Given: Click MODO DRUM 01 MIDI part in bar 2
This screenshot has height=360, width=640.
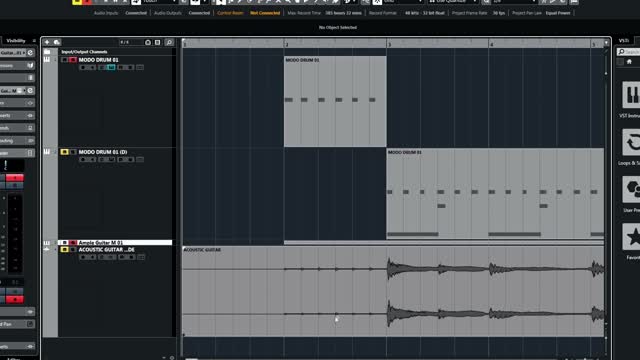Looking at the screenshot, I should coord(335,101).
